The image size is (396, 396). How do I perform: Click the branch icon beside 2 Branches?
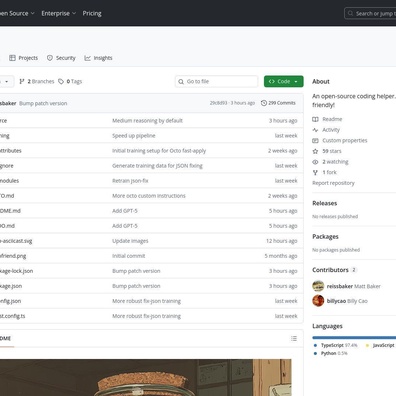tap(22, 81)
